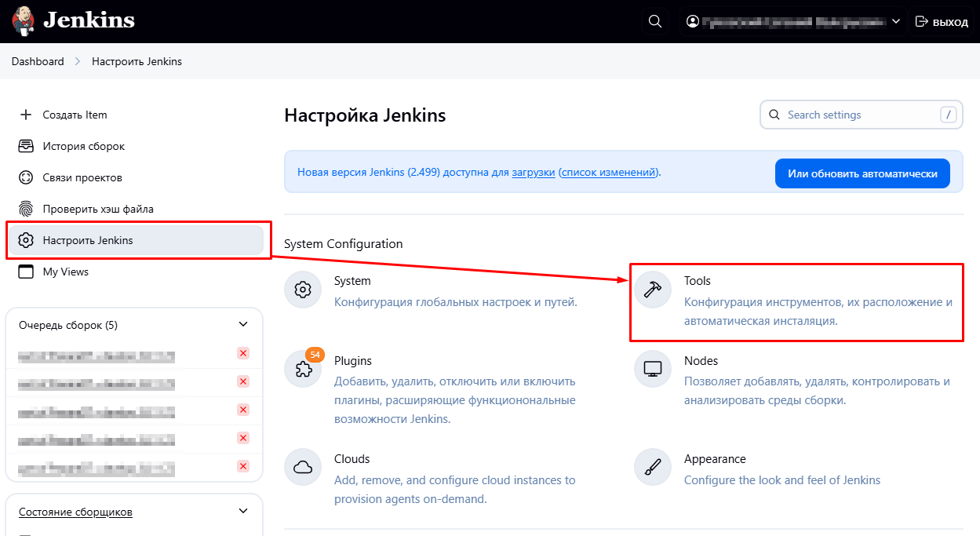This screenshot has width=980, height=536.
Task: Cancel the third queued build item
Action: point(243,410)
